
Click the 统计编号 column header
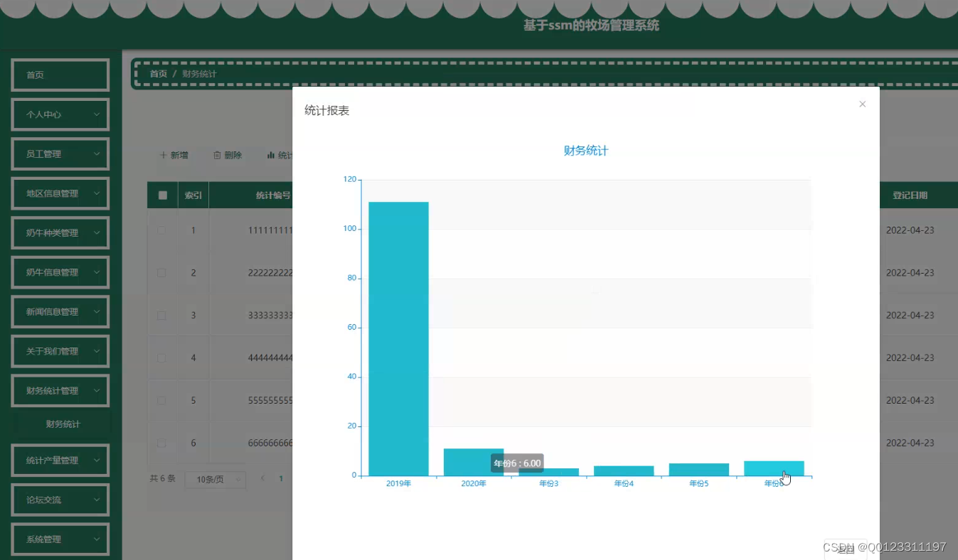point(273,195)
